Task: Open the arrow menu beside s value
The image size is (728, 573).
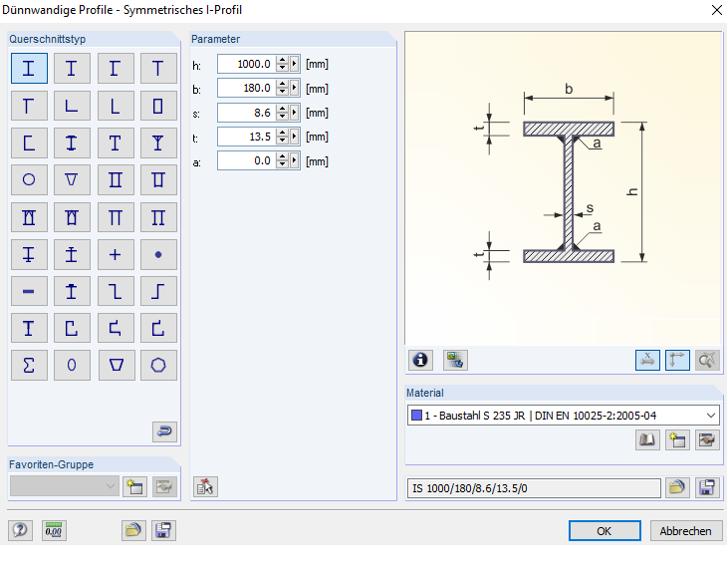Action: 295,113
